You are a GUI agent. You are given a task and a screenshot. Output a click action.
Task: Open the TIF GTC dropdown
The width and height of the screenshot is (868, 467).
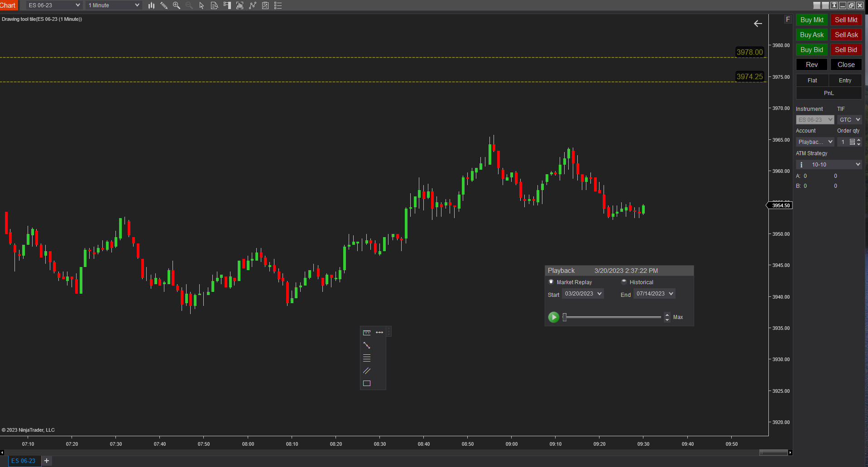849,120
